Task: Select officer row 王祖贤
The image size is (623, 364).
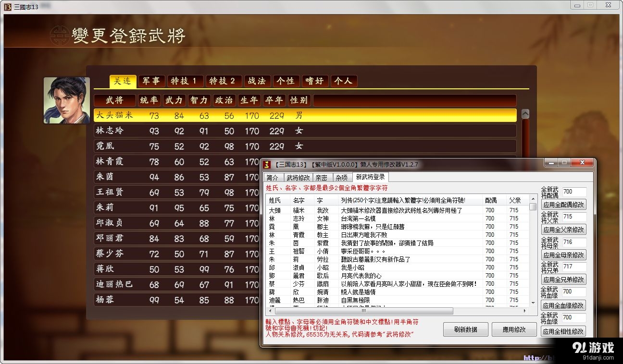Action: 177,192
